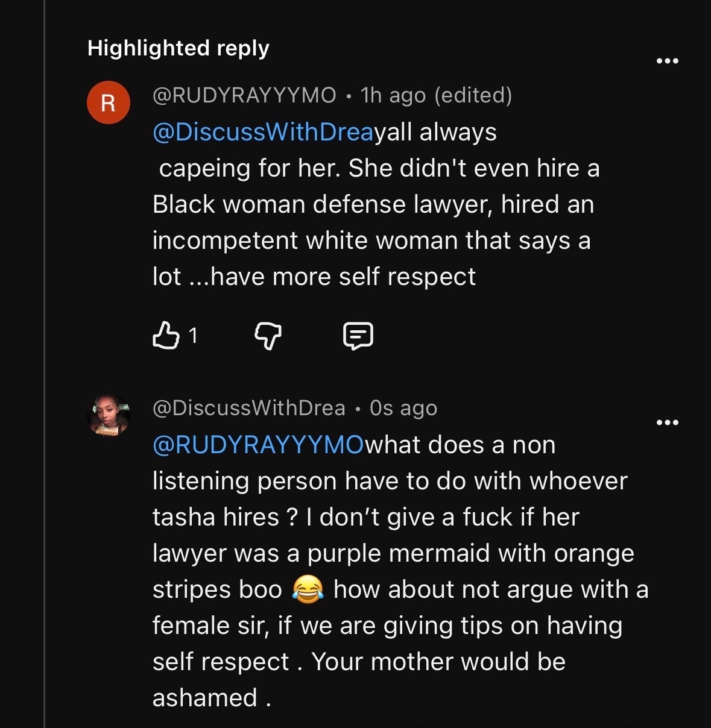The image size is (711, 728).
Task: Click 'Your mother would be ashamed' text
Action: coord(359,680)
